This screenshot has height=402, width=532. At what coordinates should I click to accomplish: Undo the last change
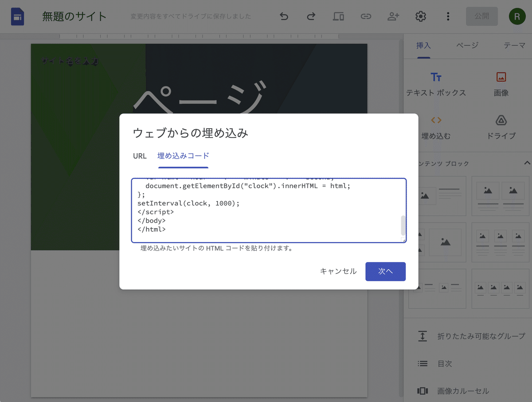tap(284, 17)
